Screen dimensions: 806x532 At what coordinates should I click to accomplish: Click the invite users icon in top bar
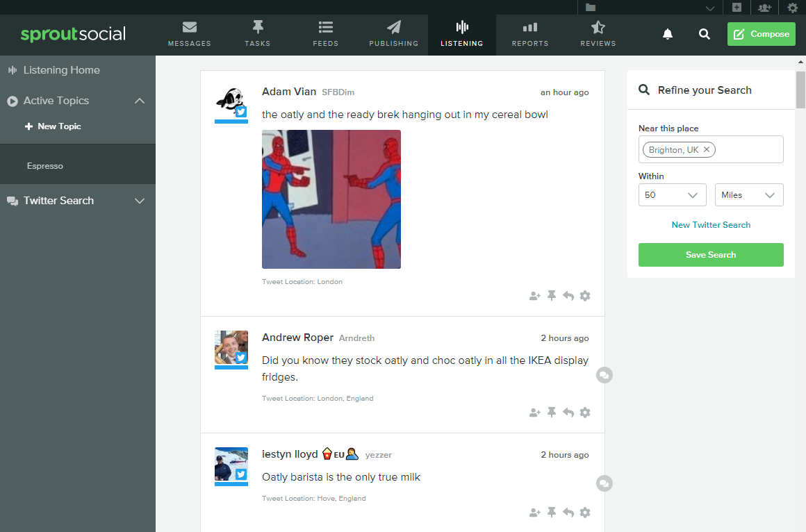point(764,7)
